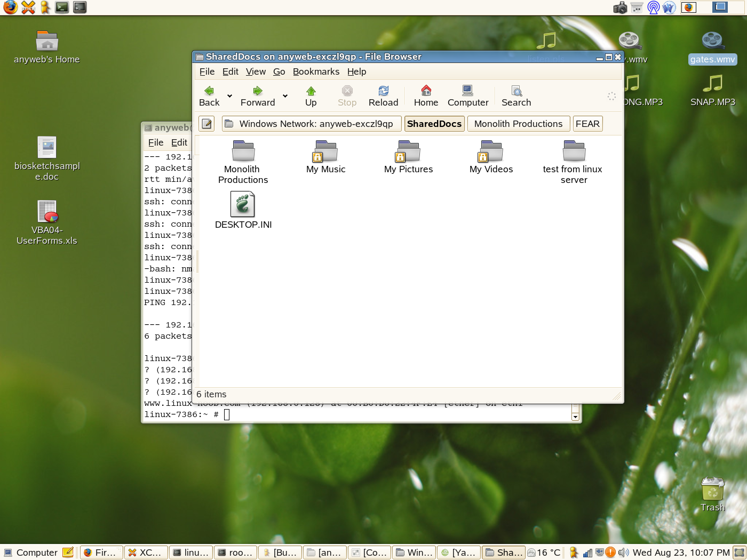Open the Help menu
Viewport: 747px width, 560px height.
pyautogui.click(x=356, y=71)
